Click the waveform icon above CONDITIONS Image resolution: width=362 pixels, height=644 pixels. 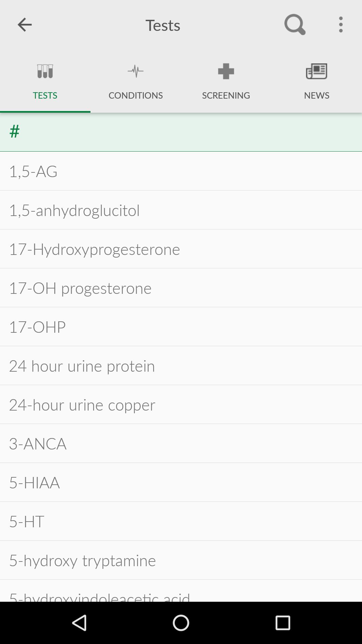pos(135,71)
